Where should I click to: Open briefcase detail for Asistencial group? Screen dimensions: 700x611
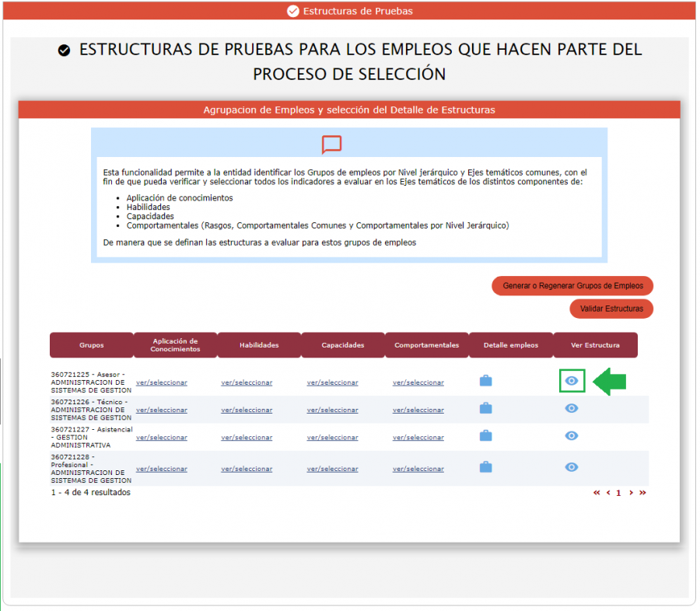pos(486,436)
